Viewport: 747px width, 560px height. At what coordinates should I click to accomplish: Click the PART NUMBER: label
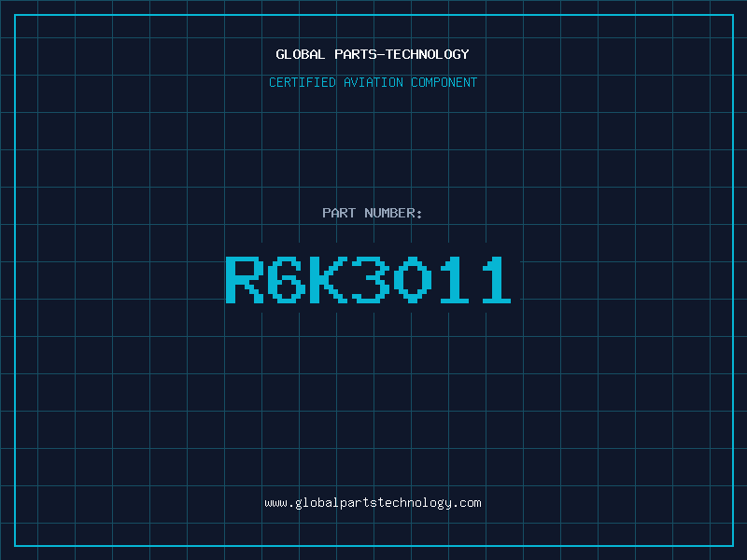coord(373,213)
